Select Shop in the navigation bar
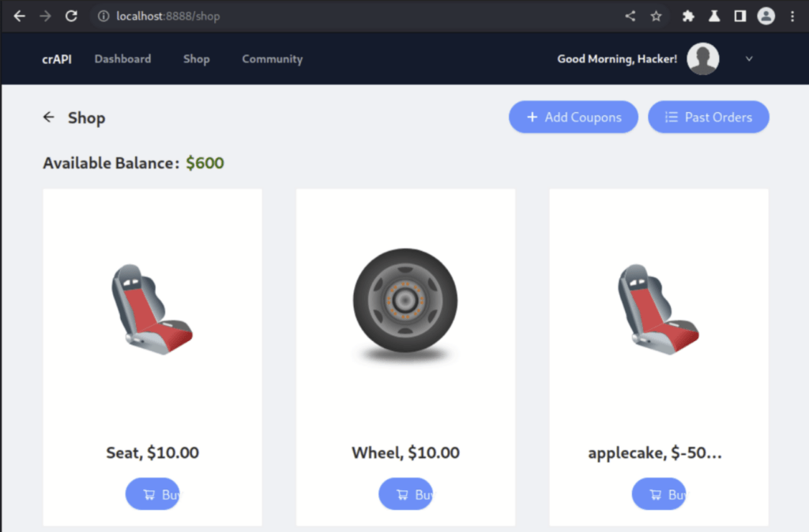 tap(196, 59)
